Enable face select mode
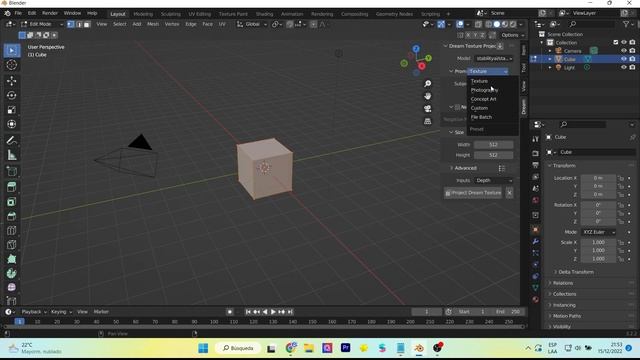The image size is (640, 360). pyautogui.click(x=87, y=24)
